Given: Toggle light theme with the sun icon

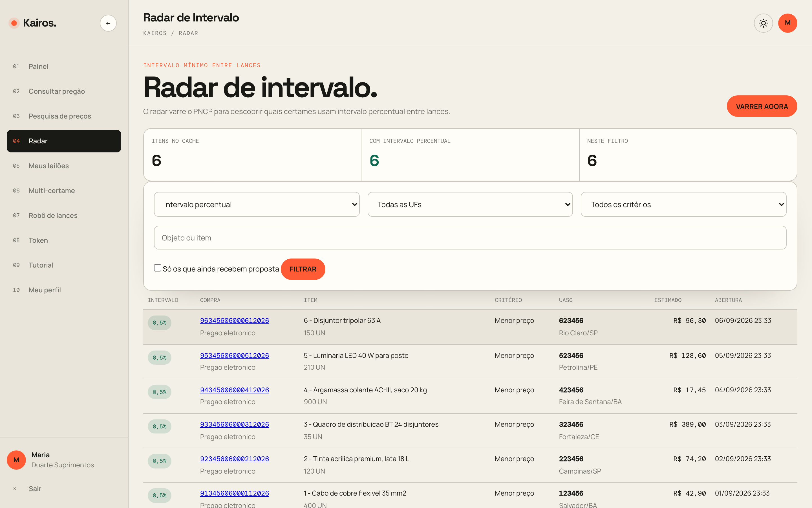Looking at the screenshot, I should pos(763,23).
